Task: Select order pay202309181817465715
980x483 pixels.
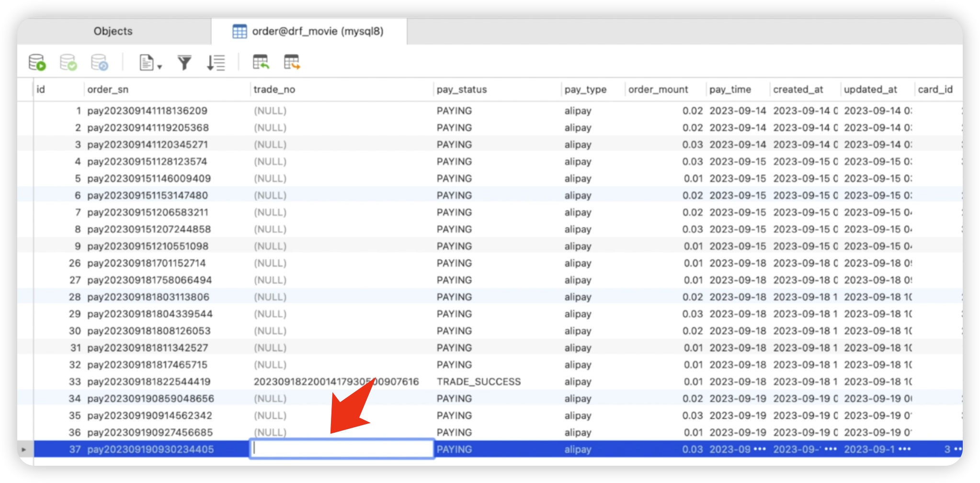Action: (x=148, y=365)
